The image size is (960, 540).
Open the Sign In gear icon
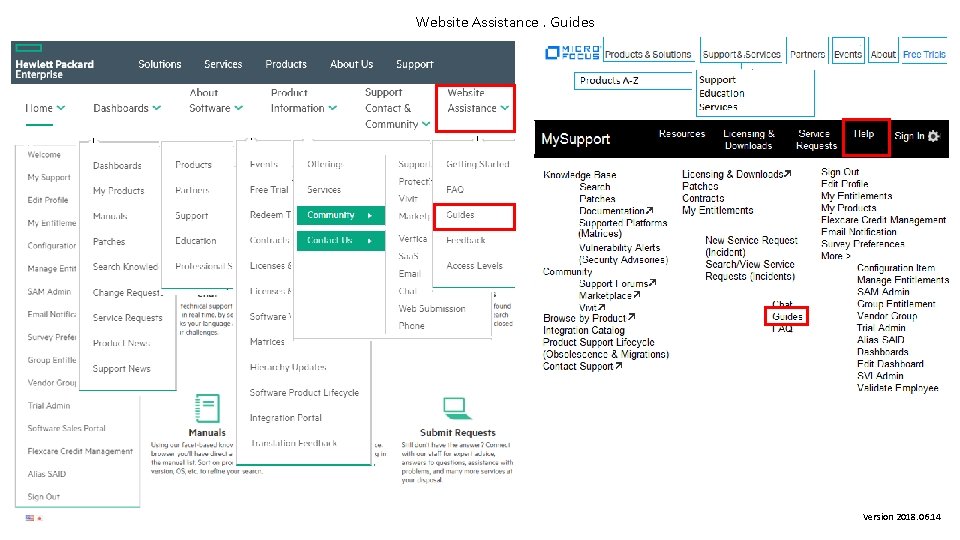[934, 136]
